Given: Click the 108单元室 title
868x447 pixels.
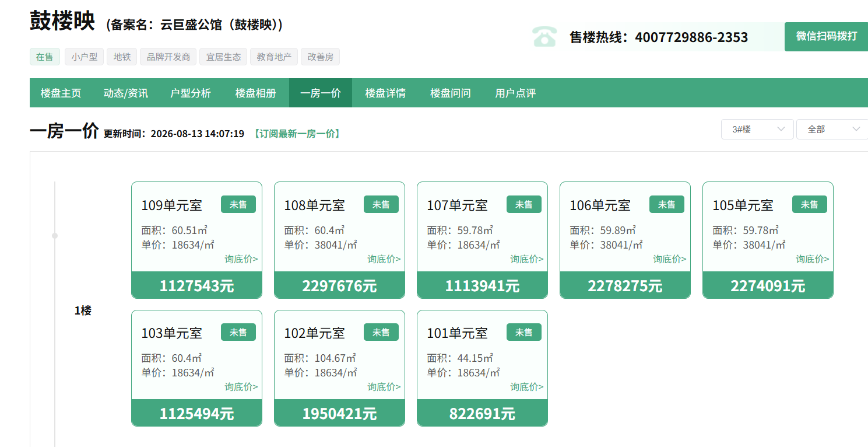Looking at the screenshot, I should tap(315, 205).
